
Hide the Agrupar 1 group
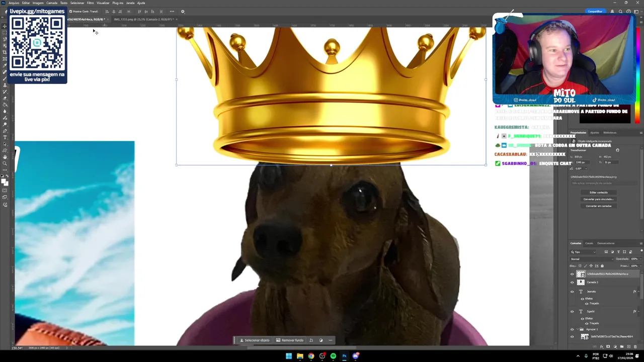572,329
